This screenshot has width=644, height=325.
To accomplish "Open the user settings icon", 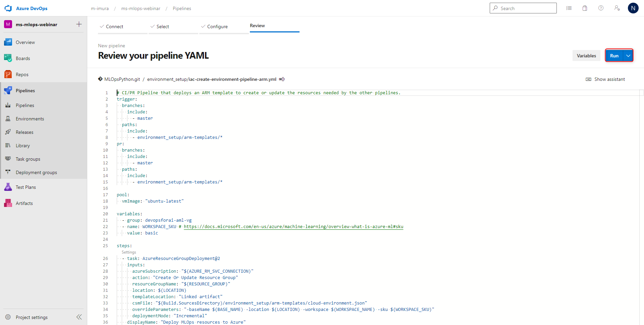I will pyautogui.click(x=617, y=8).
